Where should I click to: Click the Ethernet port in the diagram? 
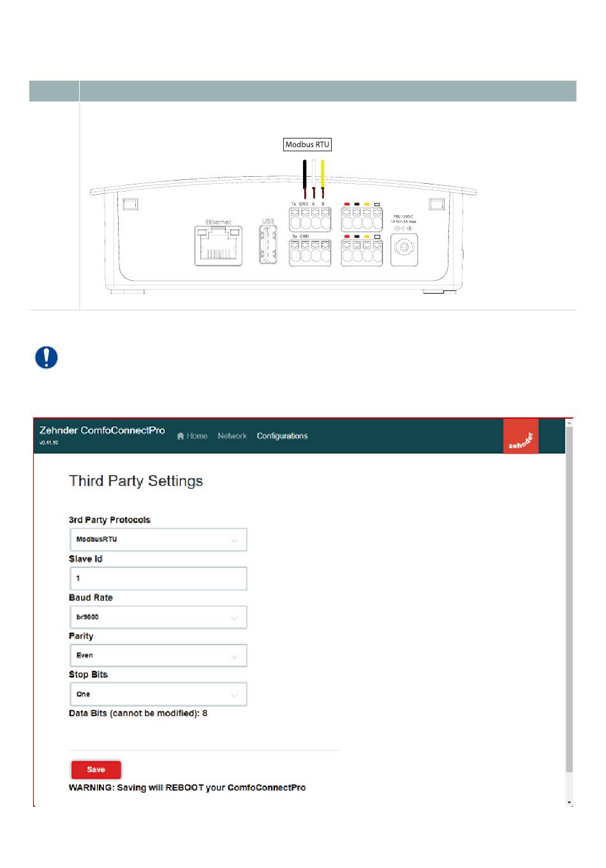(219, 245)
